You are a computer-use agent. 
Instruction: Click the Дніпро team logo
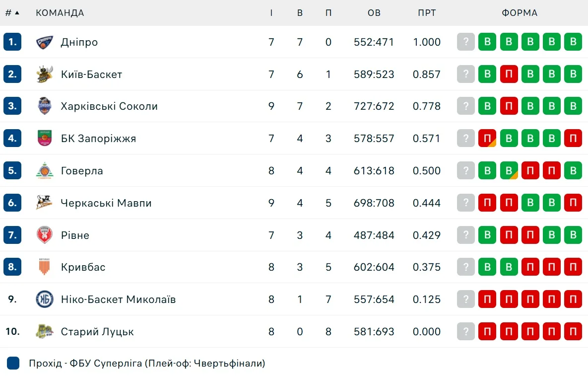pyautogui.click(x=45, y=42)
